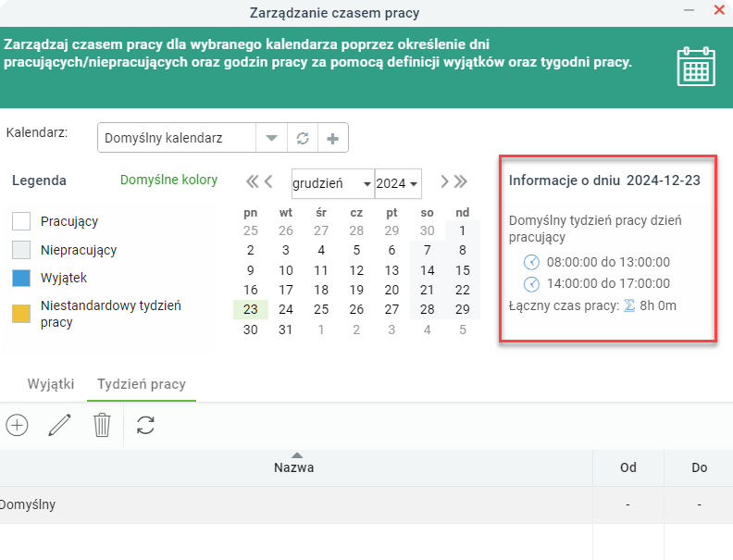
Task: Click the Wyjątek blue color swatch
Action: [21, 278]
